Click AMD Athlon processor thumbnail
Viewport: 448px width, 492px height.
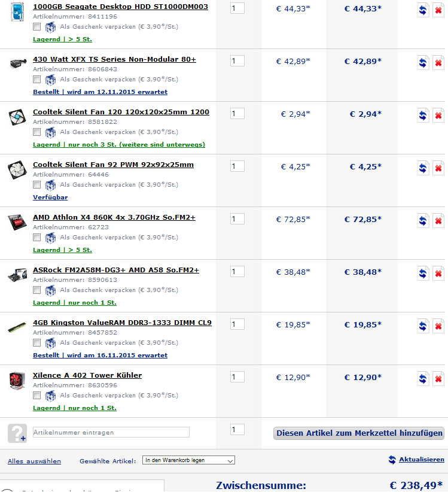pyautogui.click(x=17, y=222)
